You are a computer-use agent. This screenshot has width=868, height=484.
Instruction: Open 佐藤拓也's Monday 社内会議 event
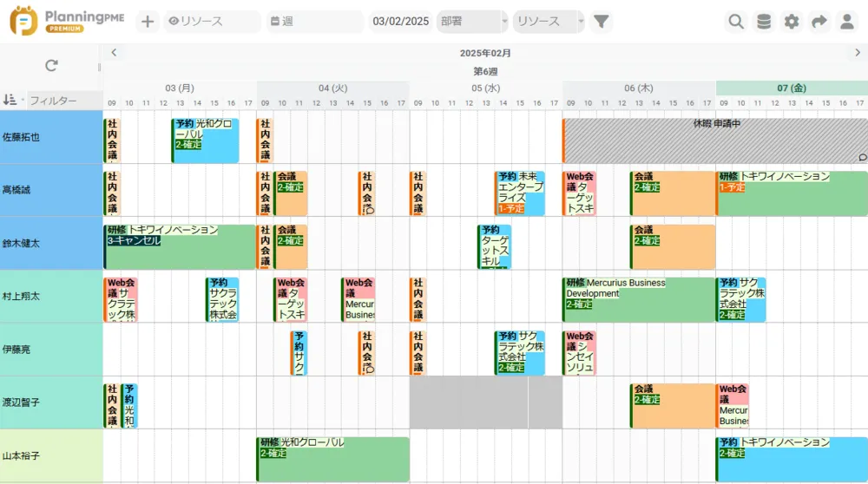(x=112, y=141)
